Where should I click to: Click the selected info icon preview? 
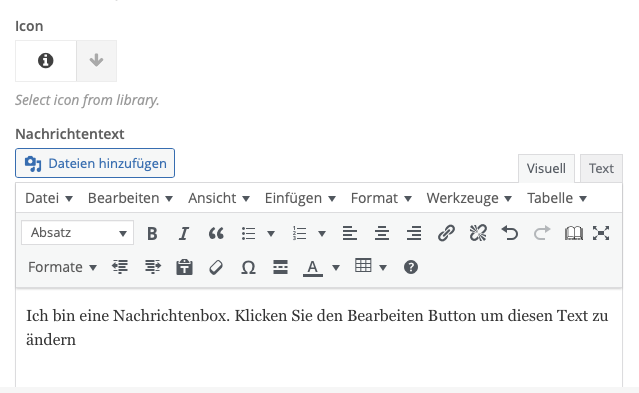coord(46,61)
